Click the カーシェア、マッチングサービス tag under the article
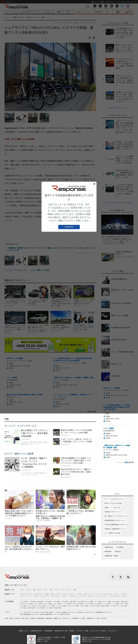Screen dimensions: 138x644 pos(16,270)
